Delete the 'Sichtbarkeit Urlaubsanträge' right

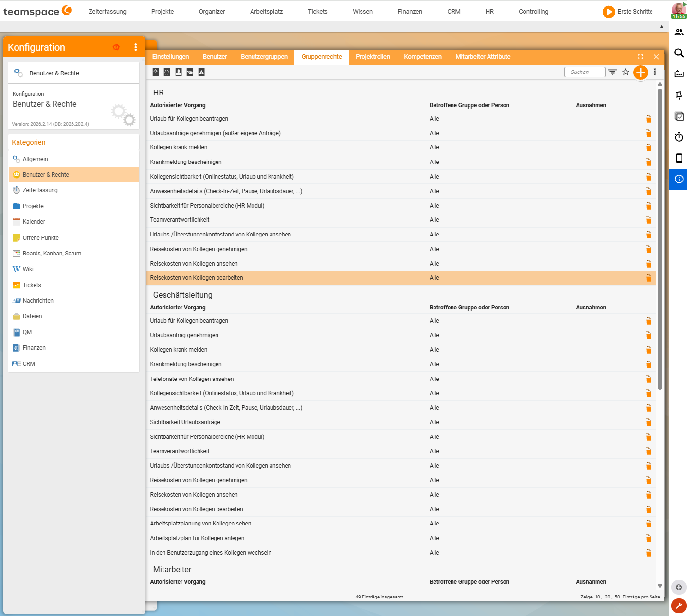pyautogui.click(x=649, y=422)
